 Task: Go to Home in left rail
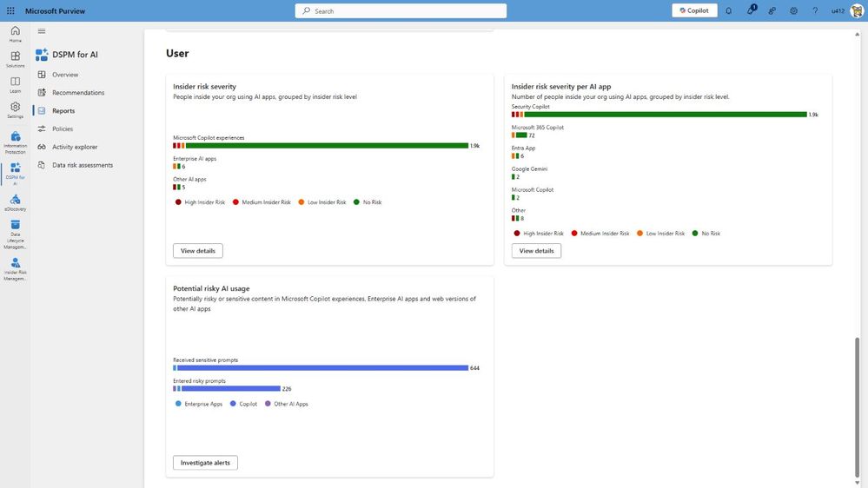15,34
